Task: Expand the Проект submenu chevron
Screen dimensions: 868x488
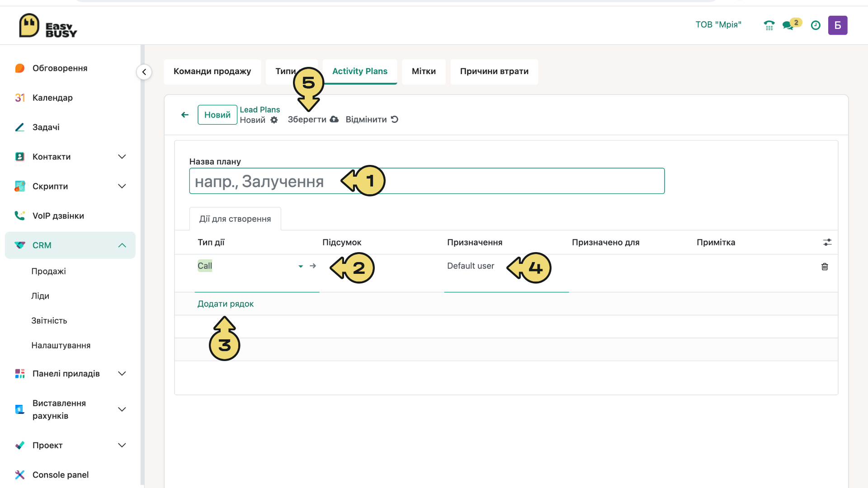Action: (122, 445)
